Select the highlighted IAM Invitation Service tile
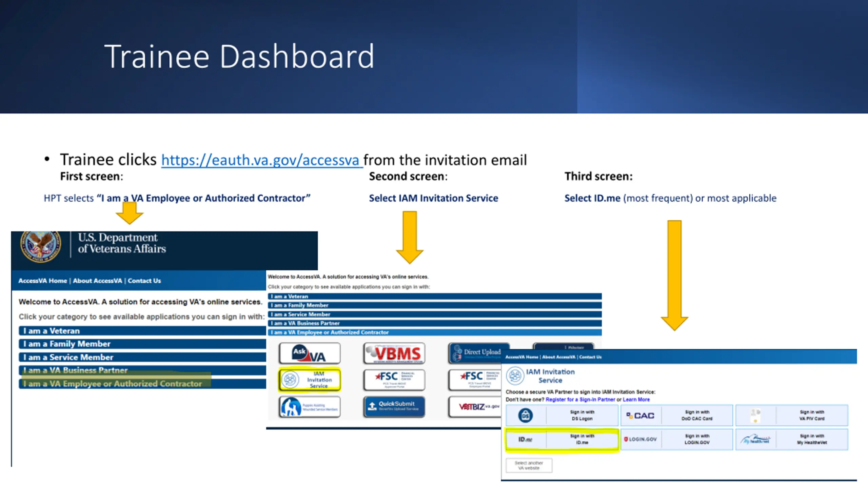This screenshot has width=868, height=488. 310,380
